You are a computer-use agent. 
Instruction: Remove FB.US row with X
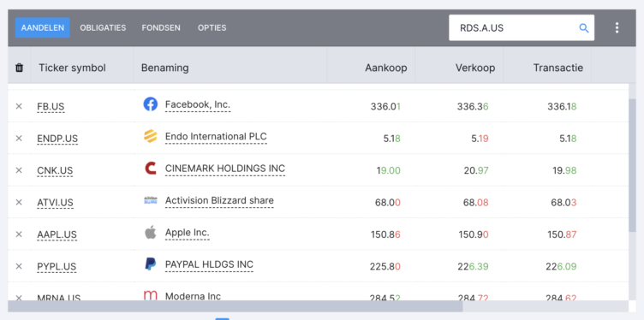coord(19,106)
